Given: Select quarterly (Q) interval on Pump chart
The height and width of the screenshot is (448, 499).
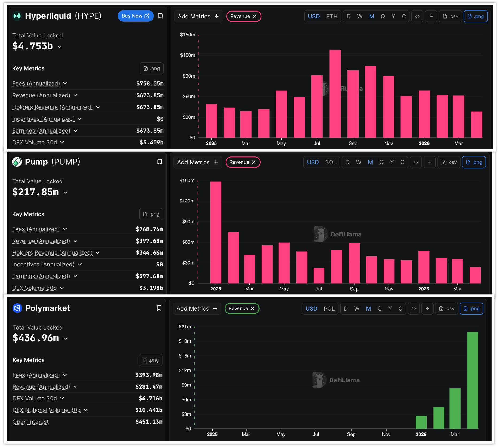Looking at the screenshot, I should (381, 162).
